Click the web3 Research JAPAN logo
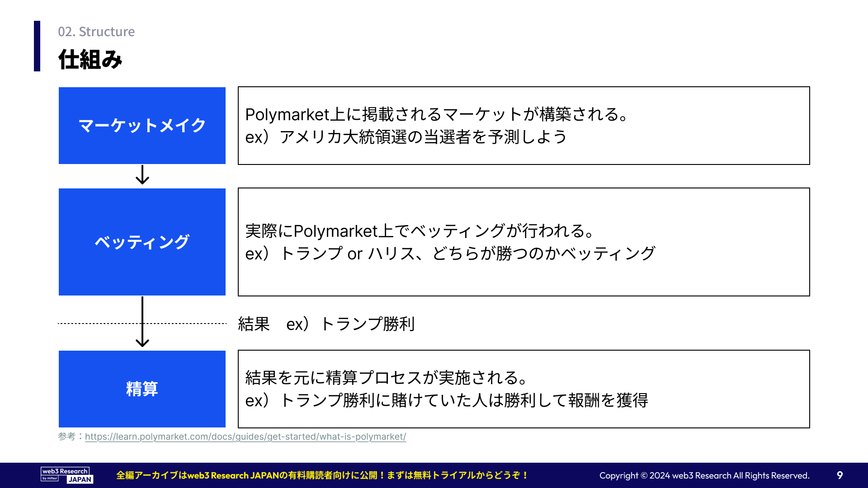868x488 pixels. (x=67, y=475)
